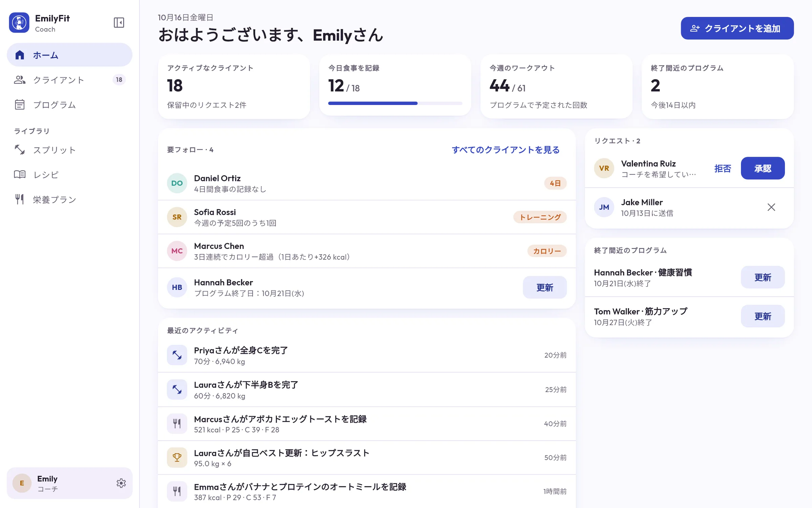Screen dimensions: 812x508
Task: Collapse the sidebar with the panel icon
Action: click(x=119, y=23)
